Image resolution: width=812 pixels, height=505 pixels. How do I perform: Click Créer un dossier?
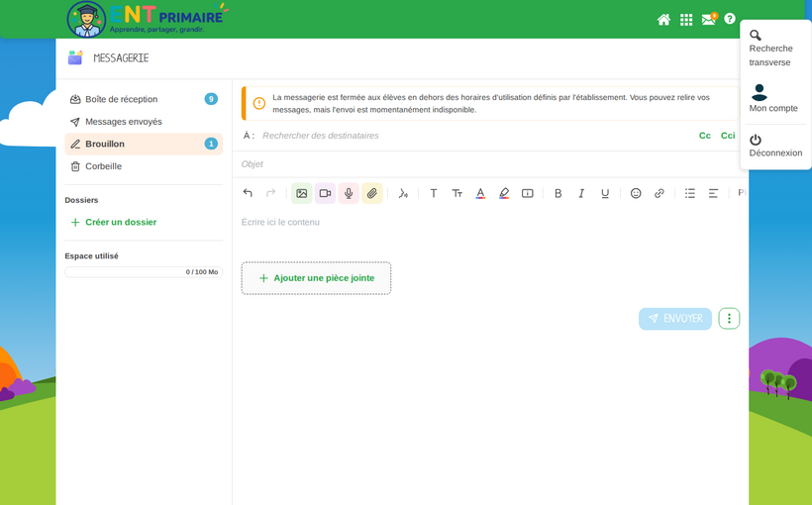click(x=114, y=222)
